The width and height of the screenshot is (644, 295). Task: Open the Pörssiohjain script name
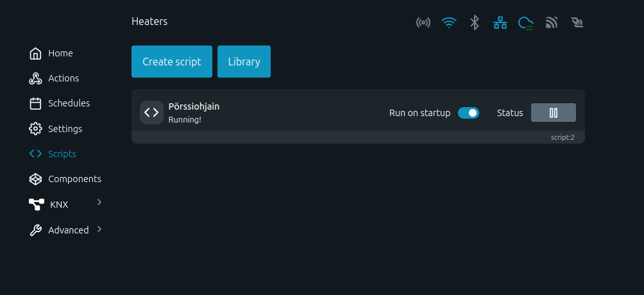coord(194,106)
